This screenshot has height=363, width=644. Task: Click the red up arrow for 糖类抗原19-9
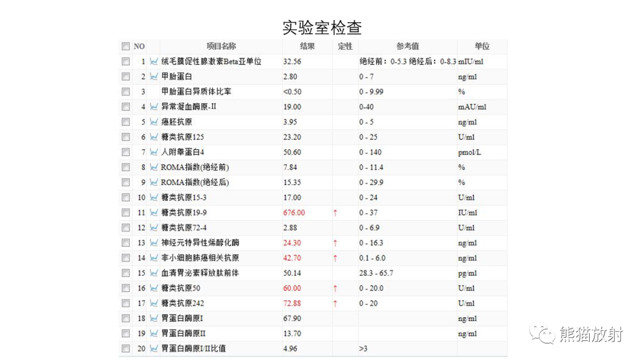point(335,213)
